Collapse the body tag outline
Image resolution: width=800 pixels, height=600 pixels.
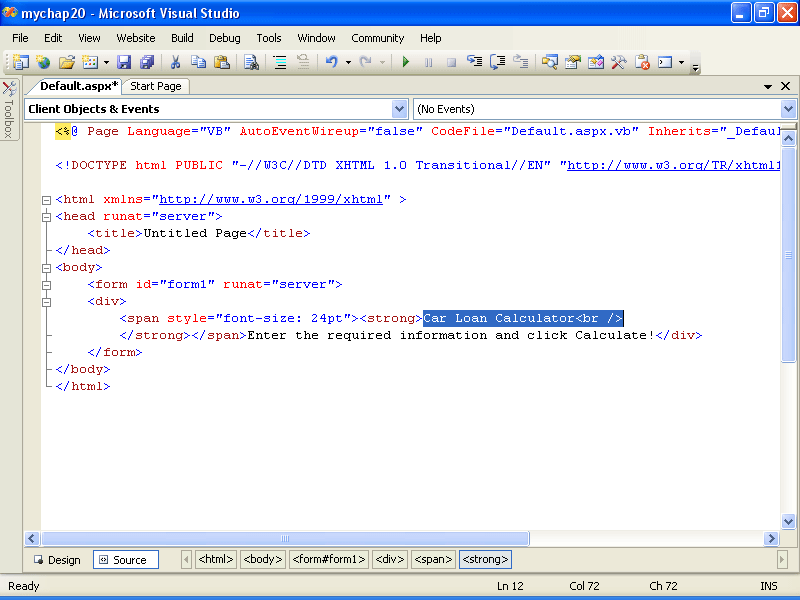(x=46, y=268)
